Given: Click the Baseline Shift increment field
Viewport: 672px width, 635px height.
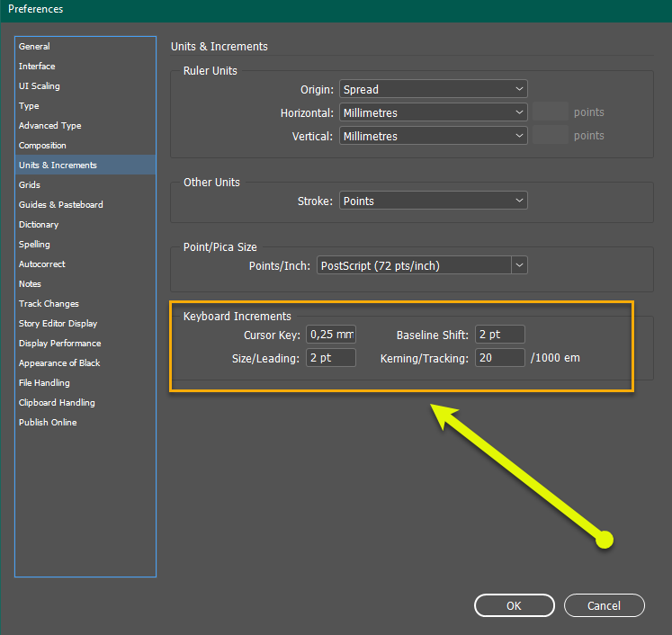Looking at the screenshot, I should (x=499, y=335).
